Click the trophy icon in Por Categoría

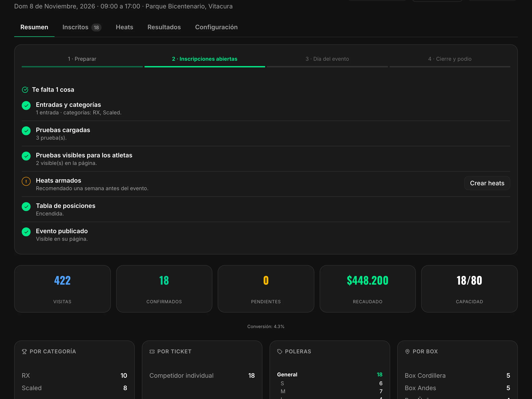pyautogui.click(x=24, y=352)
